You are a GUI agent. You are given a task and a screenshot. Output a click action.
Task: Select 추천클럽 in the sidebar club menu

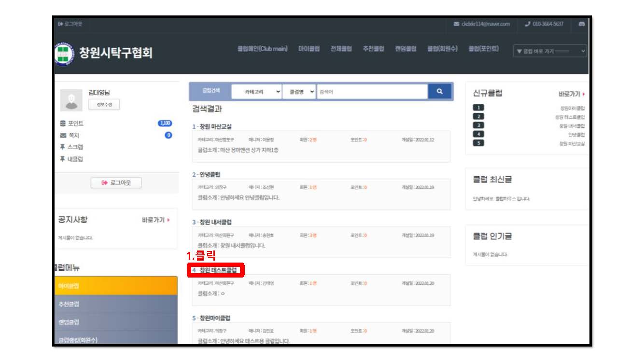point(116,304)
